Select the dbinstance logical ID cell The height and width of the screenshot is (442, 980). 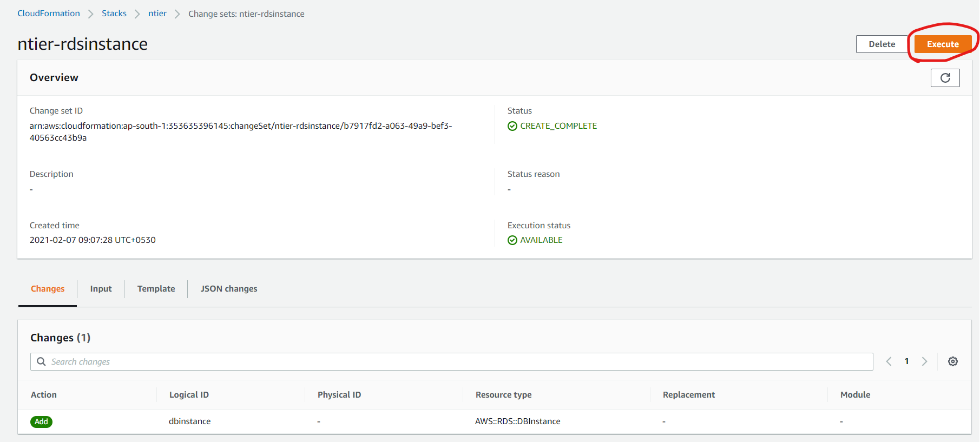[190, 421]
